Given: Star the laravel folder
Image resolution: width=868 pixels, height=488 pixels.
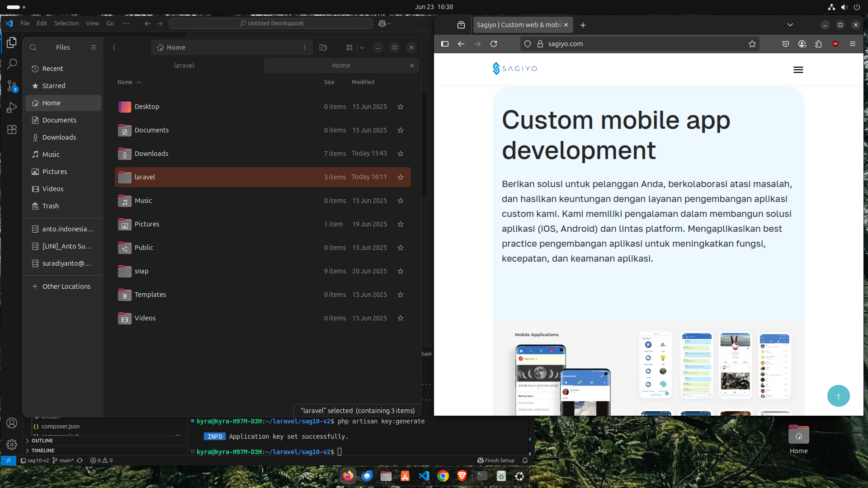Looking at the screenshot, I should tap(401, 177).
